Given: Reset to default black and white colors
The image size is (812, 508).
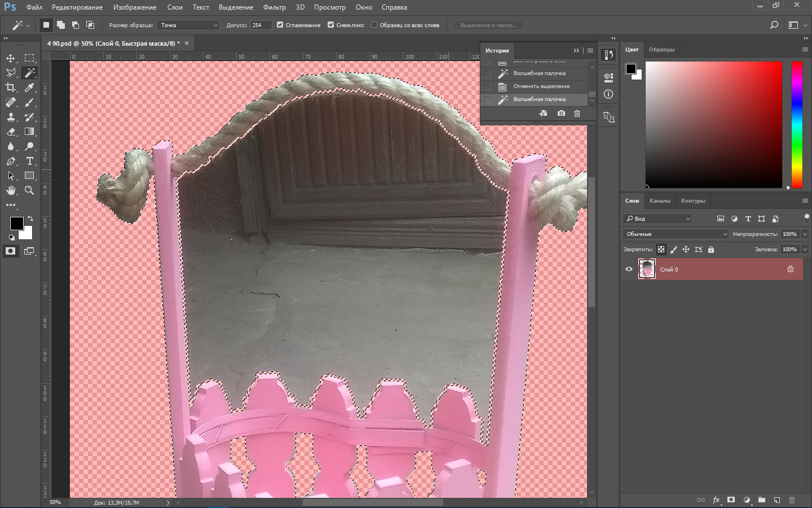Looking at the screenshot, I should tap(12, 238).
